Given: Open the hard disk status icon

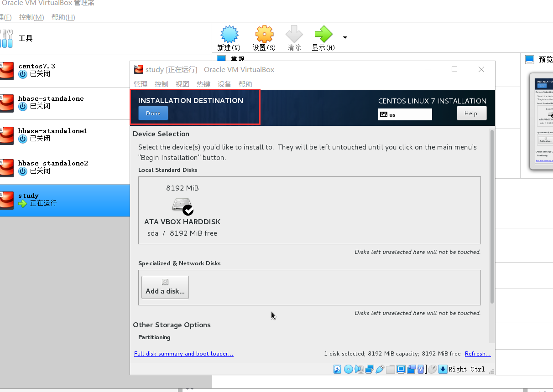Looking at the screenshot, I should [x=337, y=369].
